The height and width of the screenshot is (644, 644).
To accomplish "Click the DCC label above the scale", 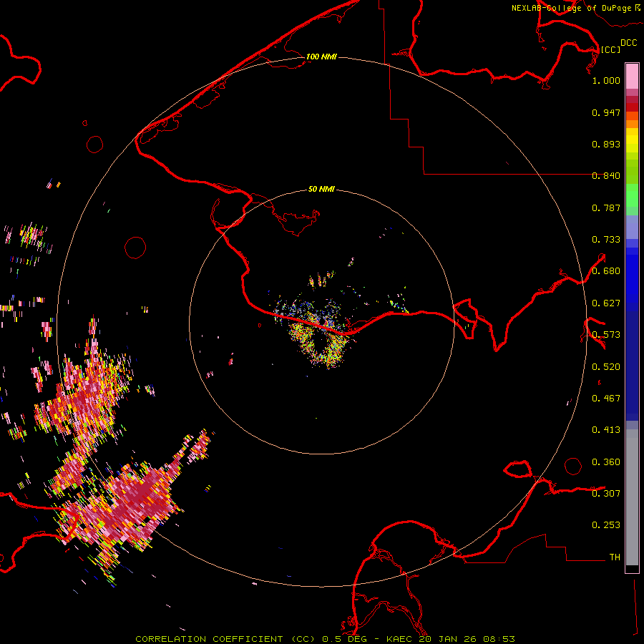I will (x=628, y=43).
